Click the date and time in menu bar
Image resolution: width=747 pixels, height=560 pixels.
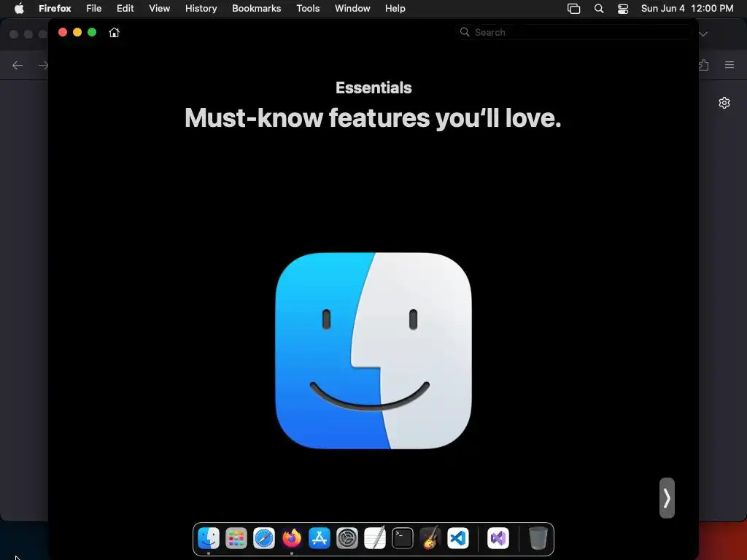click(687, 8)
